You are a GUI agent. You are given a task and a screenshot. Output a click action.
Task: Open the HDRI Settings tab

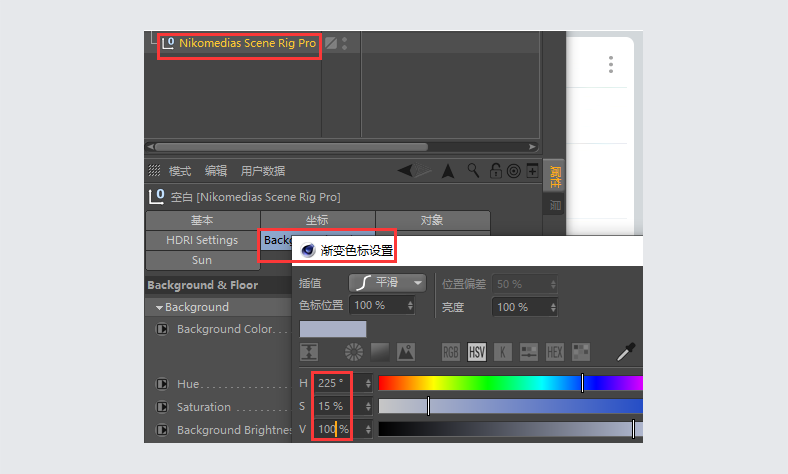tap(203, 240)
